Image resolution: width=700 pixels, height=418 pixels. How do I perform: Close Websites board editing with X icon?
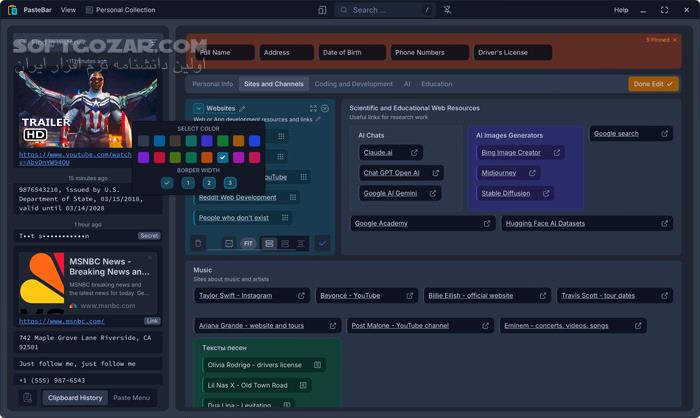click(x=325, y=108)
